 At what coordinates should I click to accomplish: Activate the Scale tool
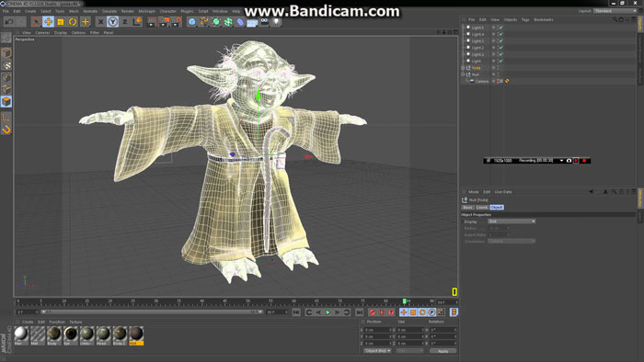click(x=61, y=22)
